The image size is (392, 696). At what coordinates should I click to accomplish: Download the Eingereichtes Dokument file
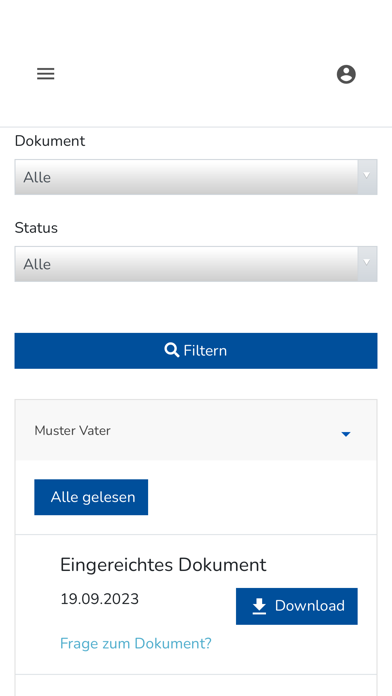[x=297, y=606]
